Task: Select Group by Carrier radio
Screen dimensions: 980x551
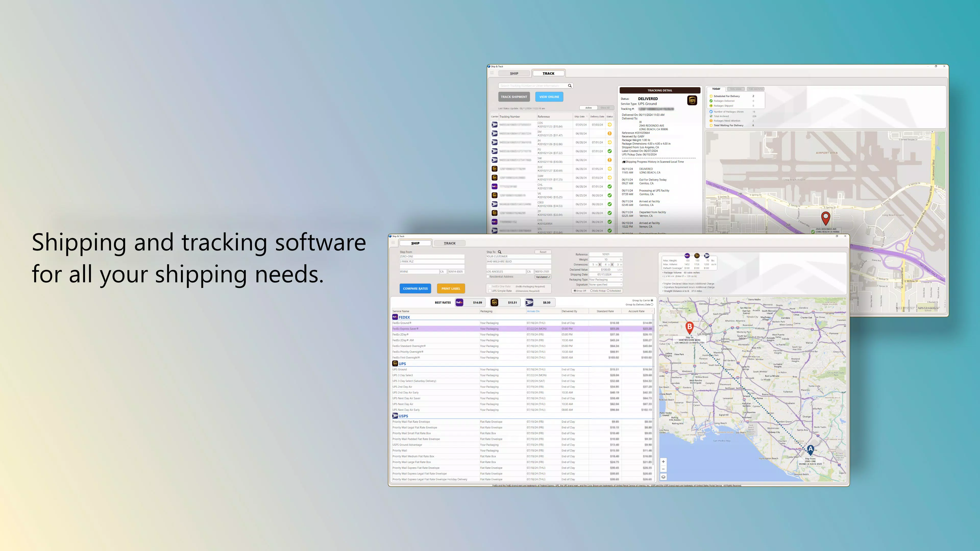Action: pos(652,300)
